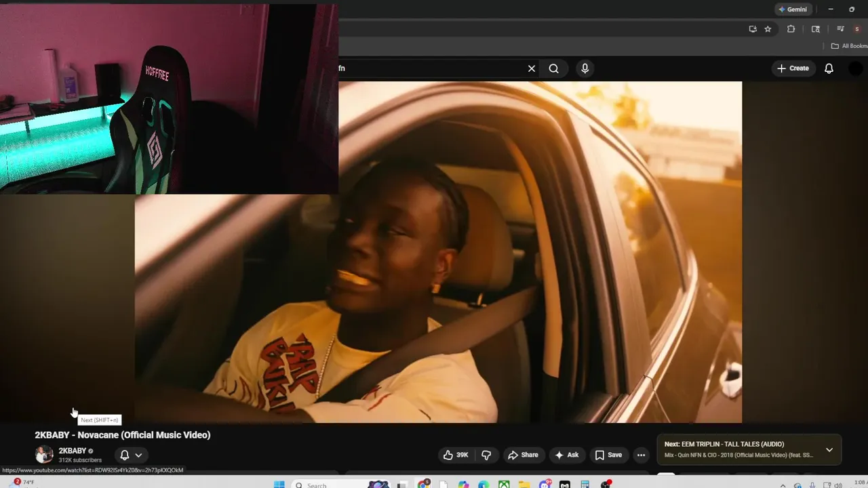Open Chrome from the taskbar
Screen dimensions: 868x488
pos(423,484)
